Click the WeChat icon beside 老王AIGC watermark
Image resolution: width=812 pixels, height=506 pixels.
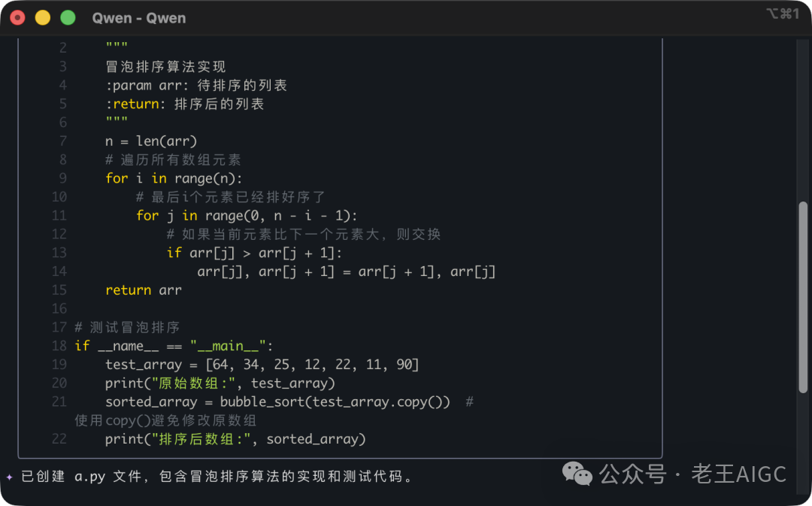576,474
